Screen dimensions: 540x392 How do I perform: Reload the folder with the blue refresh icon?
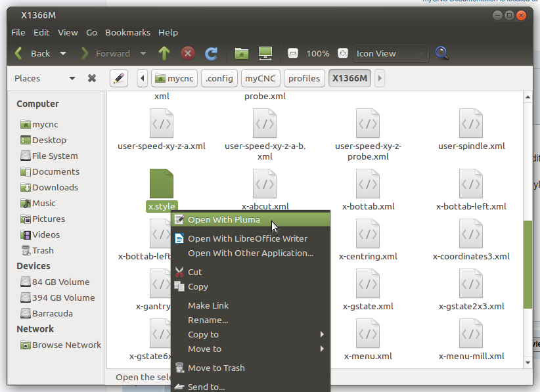211,54
